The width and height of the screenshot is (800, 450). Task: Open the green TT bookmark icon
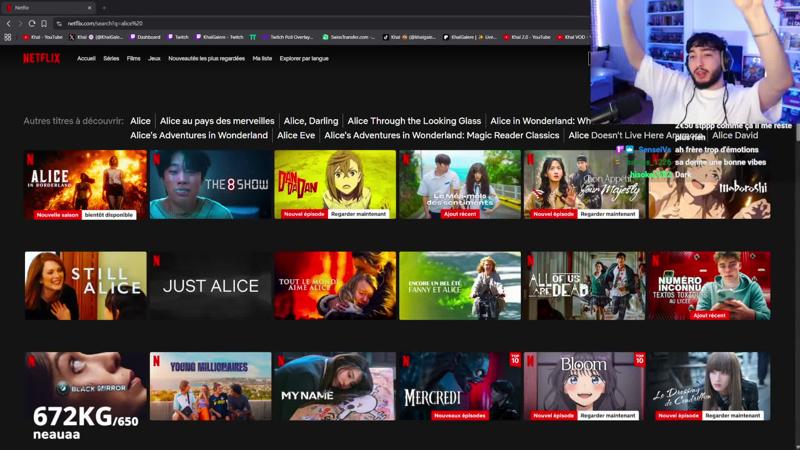[x=253, y=37]
